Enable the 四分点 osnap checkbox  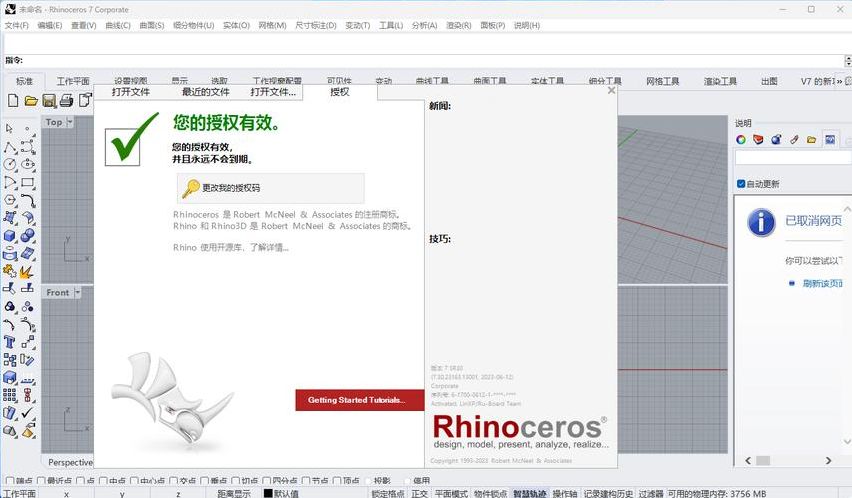[x=267, y=481]
